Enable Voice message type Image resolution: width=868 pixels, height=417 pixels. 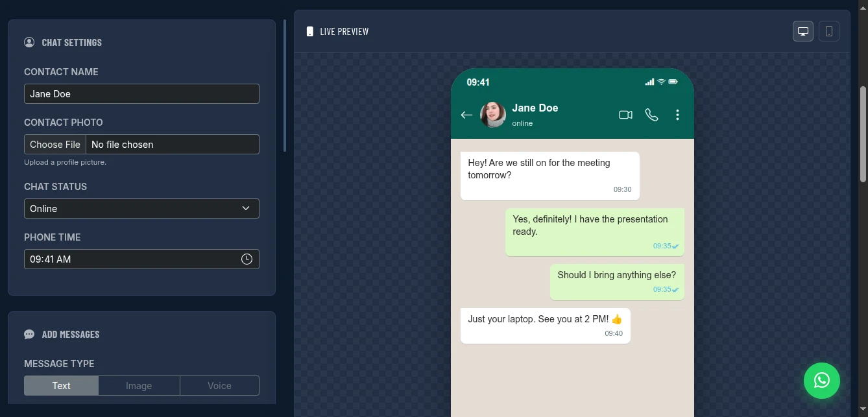pos(219,385)
